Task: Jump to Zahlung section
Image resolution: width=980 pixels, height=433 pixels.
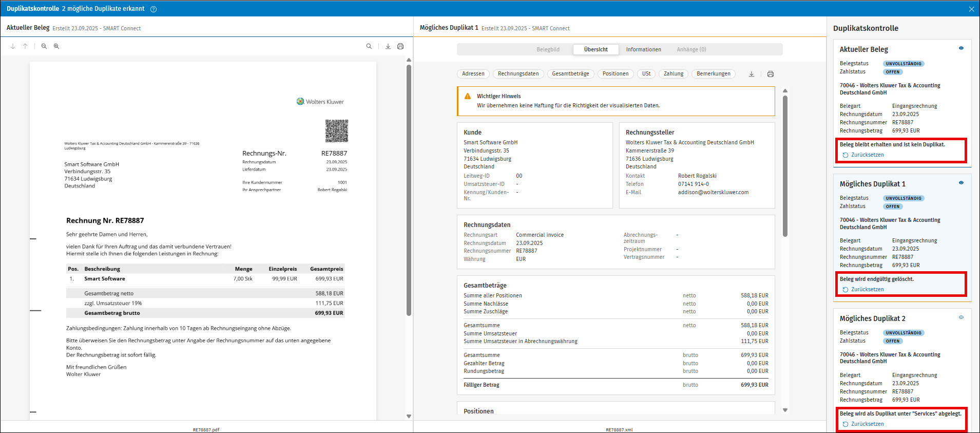Action: pyautogui.click(x=674, y=74)
